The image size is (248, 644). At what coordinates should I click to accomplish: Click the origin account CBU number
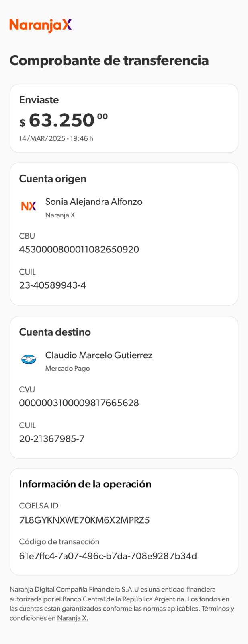coord(79,249)
